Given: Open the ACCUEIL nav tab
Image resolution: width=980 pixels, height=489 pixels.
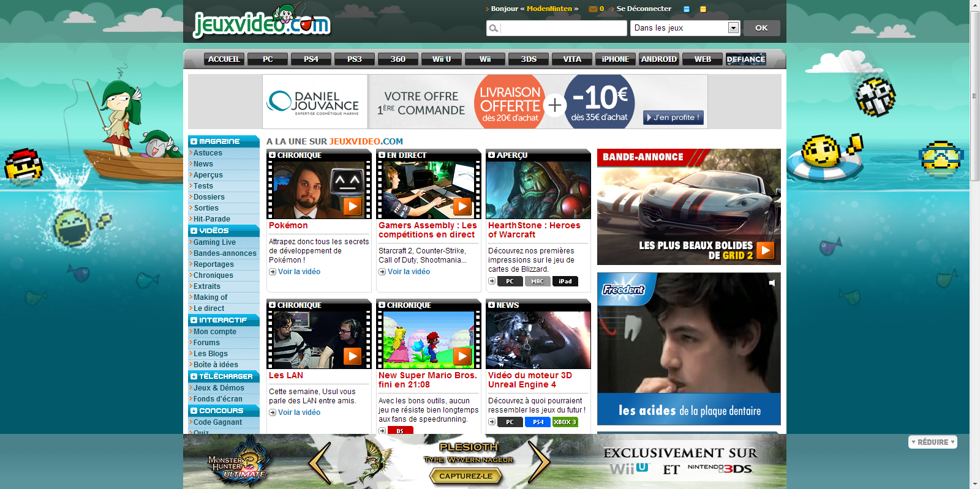Looking at the screenshot, I should pyautogui.click(x=224, y=59).
